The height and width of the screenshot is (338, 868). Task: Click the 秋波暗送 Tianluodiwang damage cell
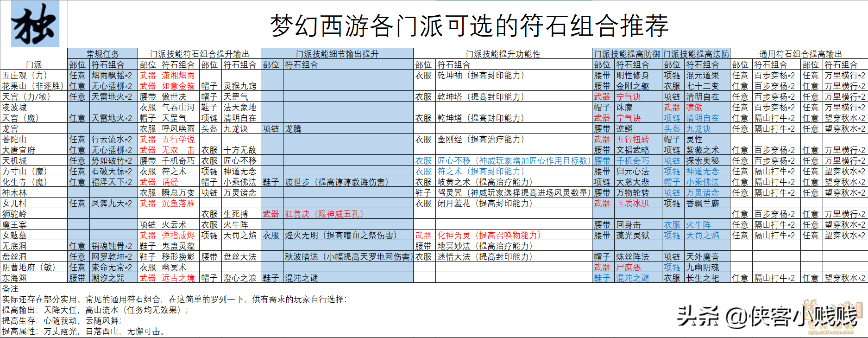tap(348, 256)
